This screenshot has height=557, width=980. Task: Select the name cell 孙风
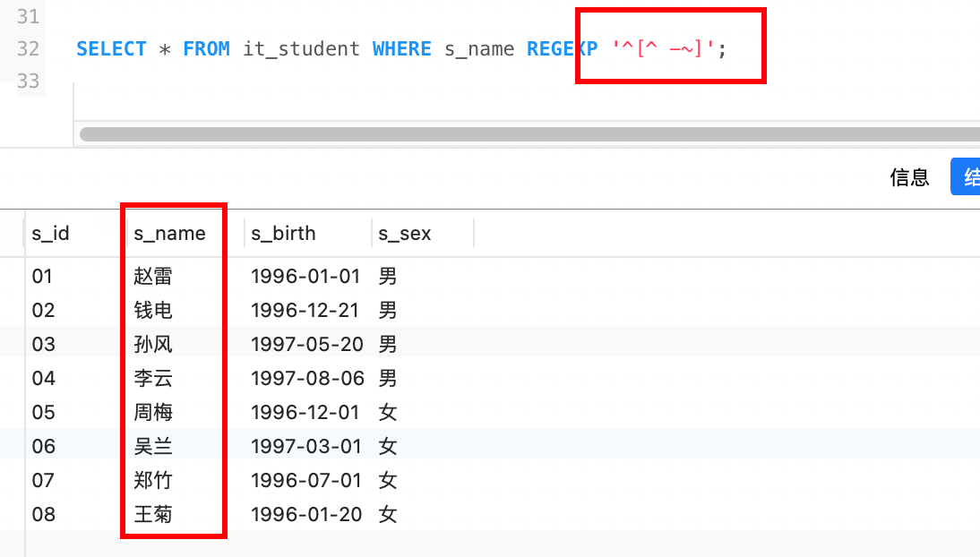[153, 345]
